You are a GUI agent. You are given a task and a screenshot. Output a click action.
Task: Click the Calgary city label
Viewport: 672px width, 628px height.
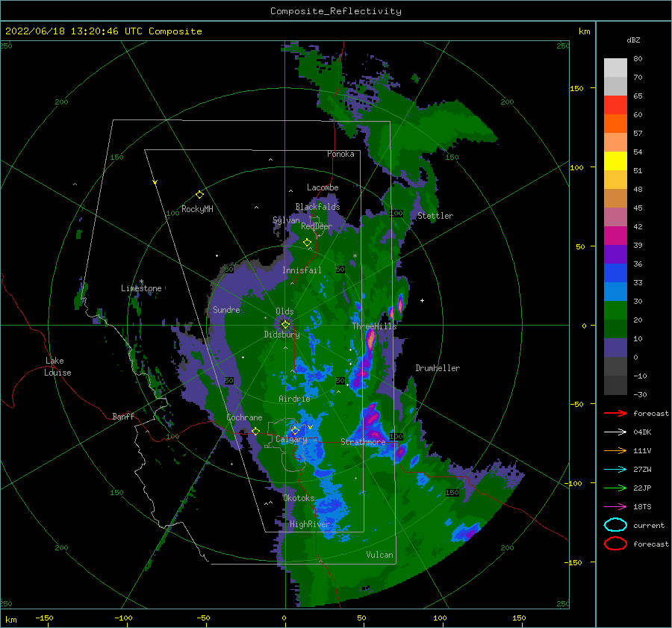291,439
